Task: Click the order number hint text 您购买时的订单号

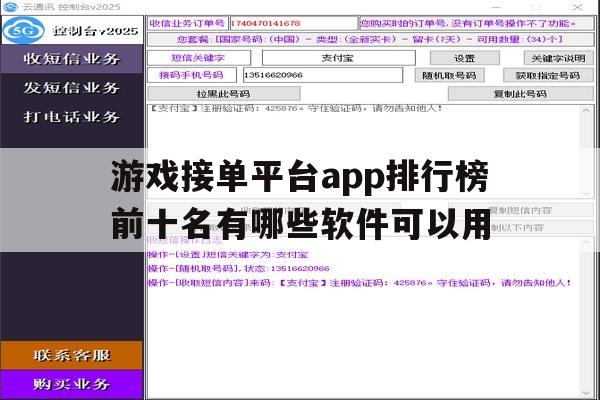Action: [x=468, y=23]
